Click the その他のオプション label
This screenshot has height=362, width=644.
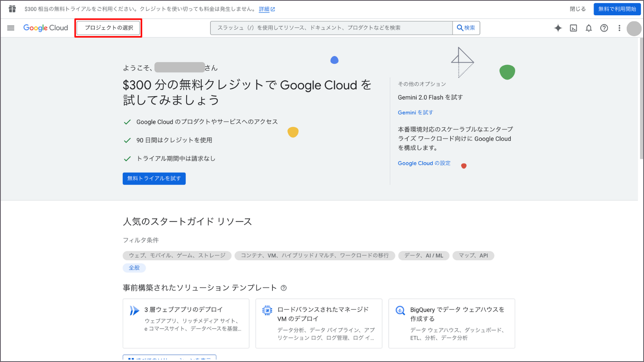coord(422,84)
